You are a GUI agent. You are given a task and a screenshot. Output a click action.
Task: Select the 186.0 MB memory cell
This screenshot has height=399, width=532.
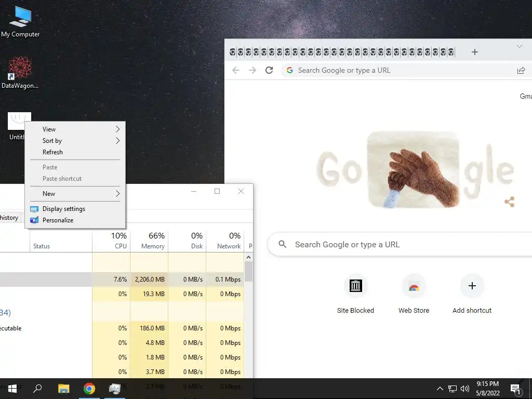point(149,328)
